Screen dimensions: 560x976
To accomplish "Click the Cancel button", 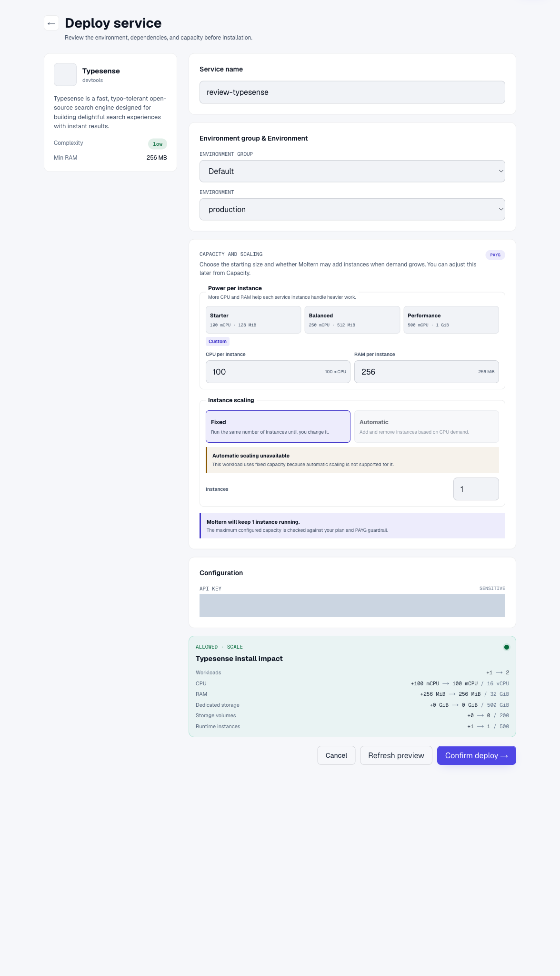I will [x=336, y=755].
